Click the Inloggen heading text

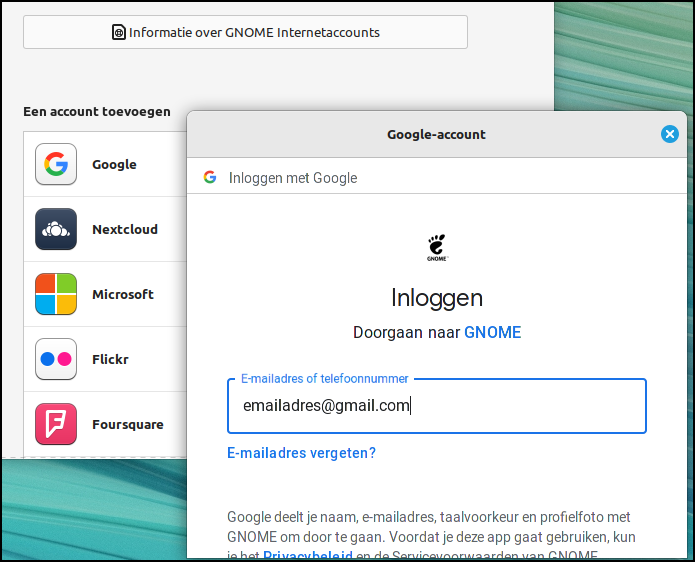coord(437,298)
